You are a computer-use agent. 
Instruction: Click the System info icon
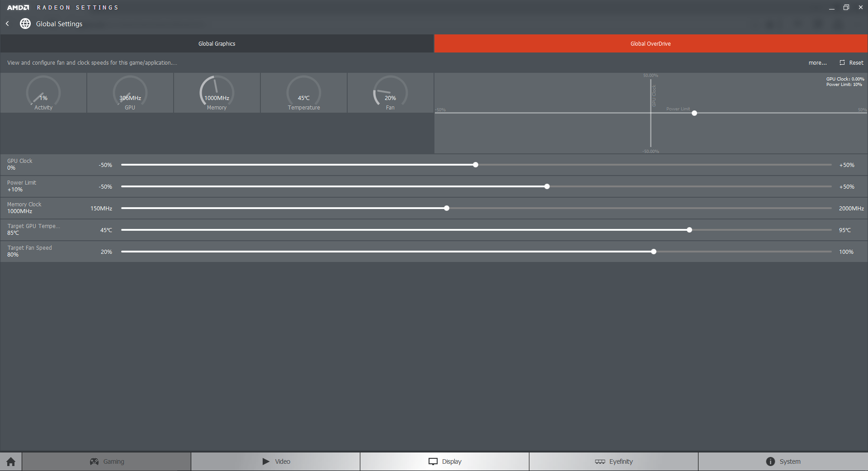point(770,461)
